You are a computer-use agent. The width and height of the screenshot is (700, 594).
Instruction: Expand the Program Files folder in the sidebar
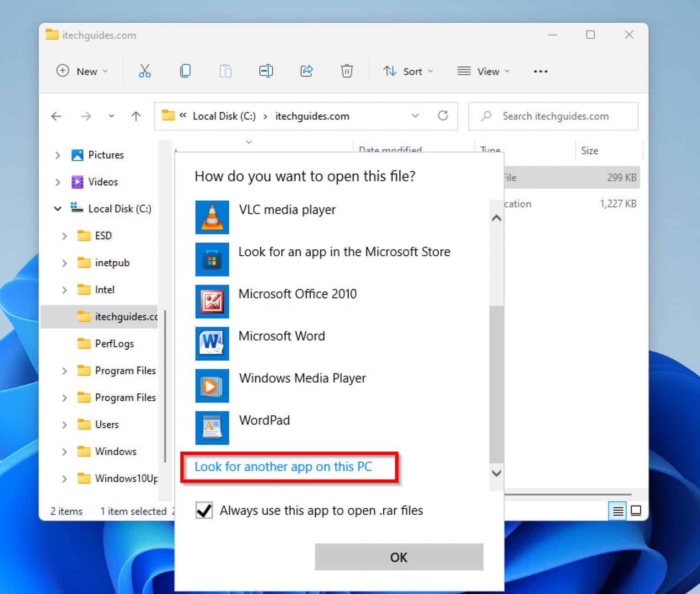point(64,371)
